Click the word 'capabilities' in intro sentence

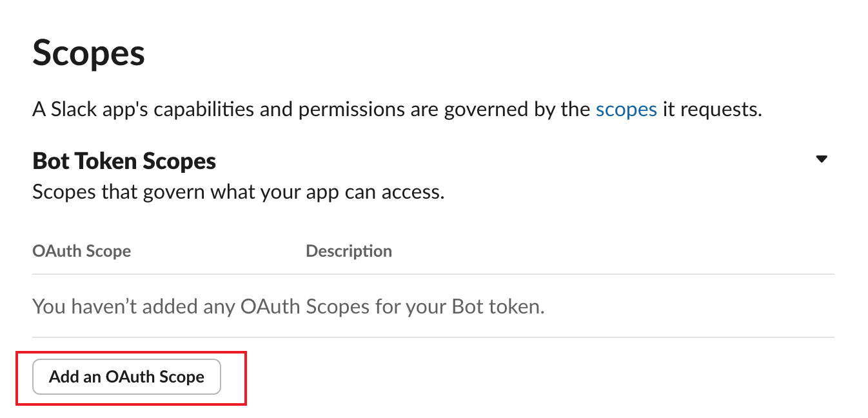pyautogui.click(x=204, y=109)
